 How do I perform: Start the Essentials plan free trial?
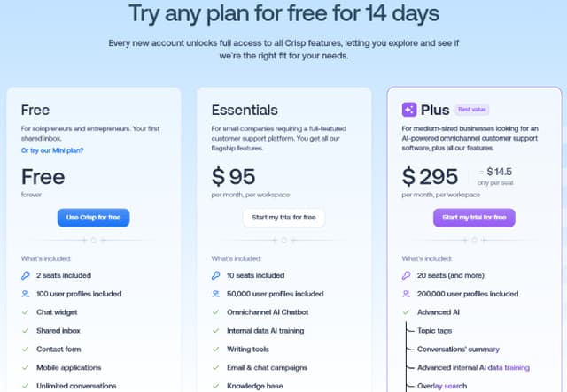283,218
